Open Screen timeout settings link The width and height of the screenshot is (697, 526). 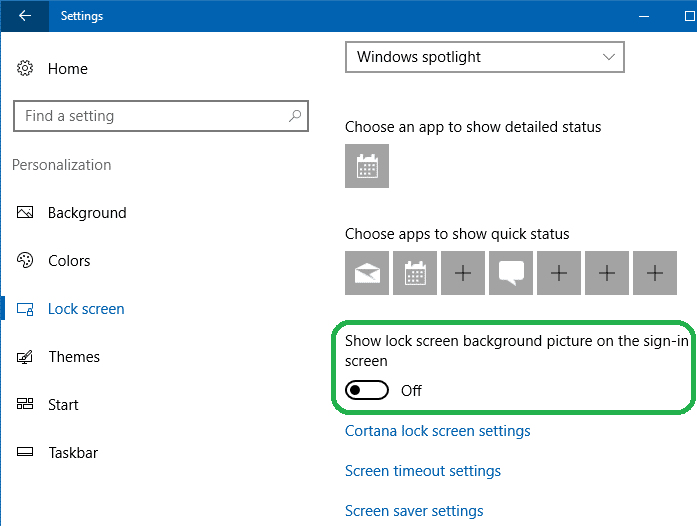(x=423, y=471)
